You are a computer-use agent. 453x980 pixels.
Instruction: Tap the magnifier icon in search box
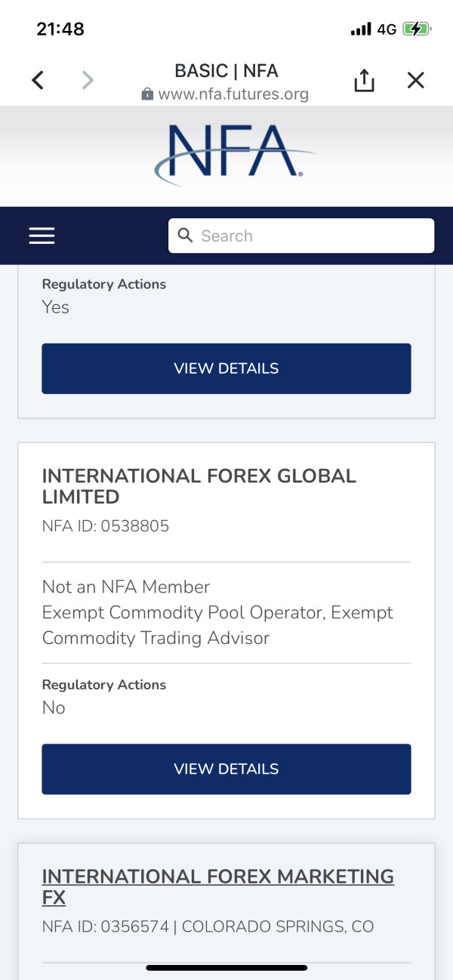click(x=185, y=236)
